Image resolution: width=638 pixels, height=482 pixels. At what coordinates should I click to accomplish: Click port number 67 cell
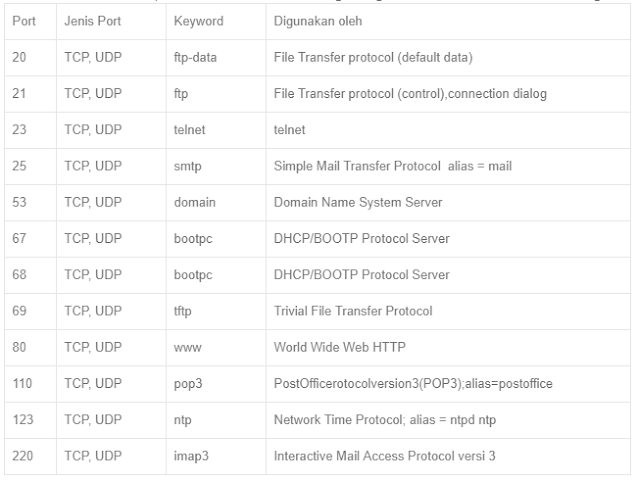[x=19, y=238]
